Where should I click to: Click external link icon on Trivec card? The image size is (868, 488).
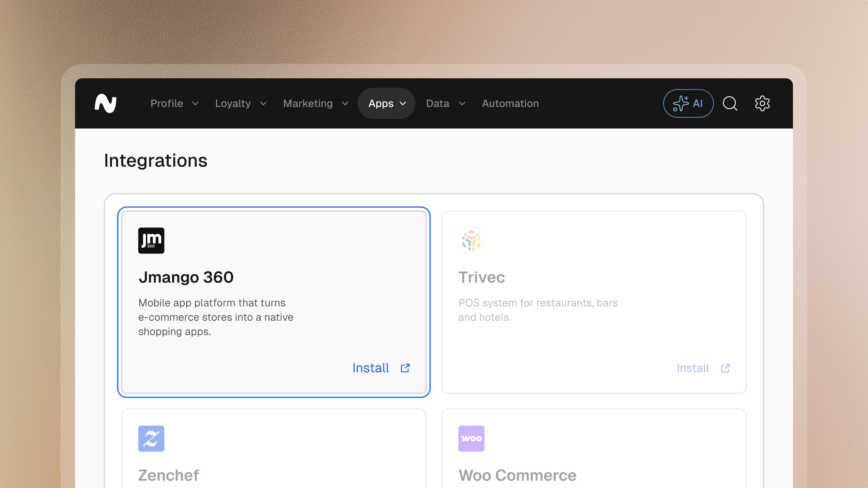725,368
